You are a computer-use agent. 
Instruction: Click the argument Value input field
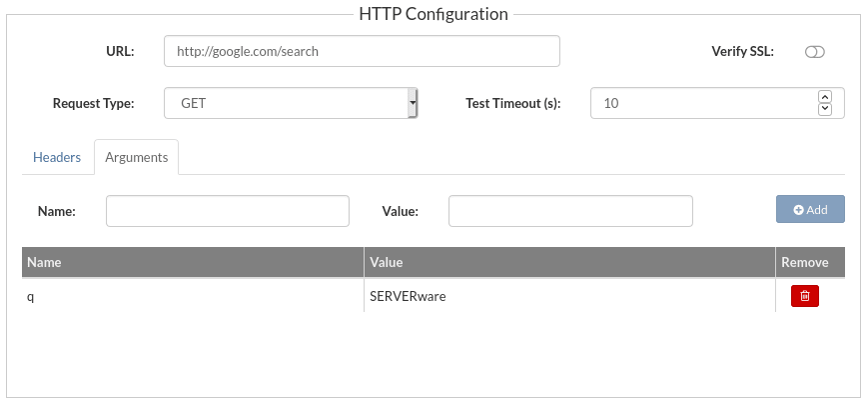tap(570, 211)
